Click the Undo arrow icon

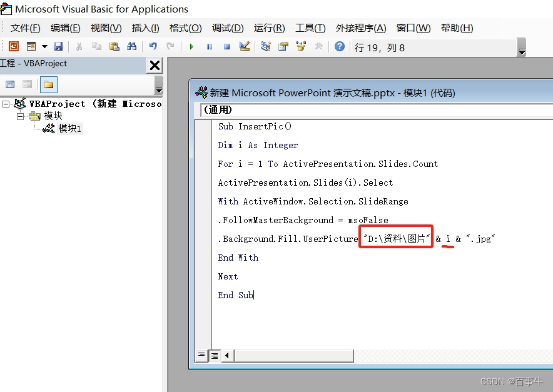coord(153,46)
